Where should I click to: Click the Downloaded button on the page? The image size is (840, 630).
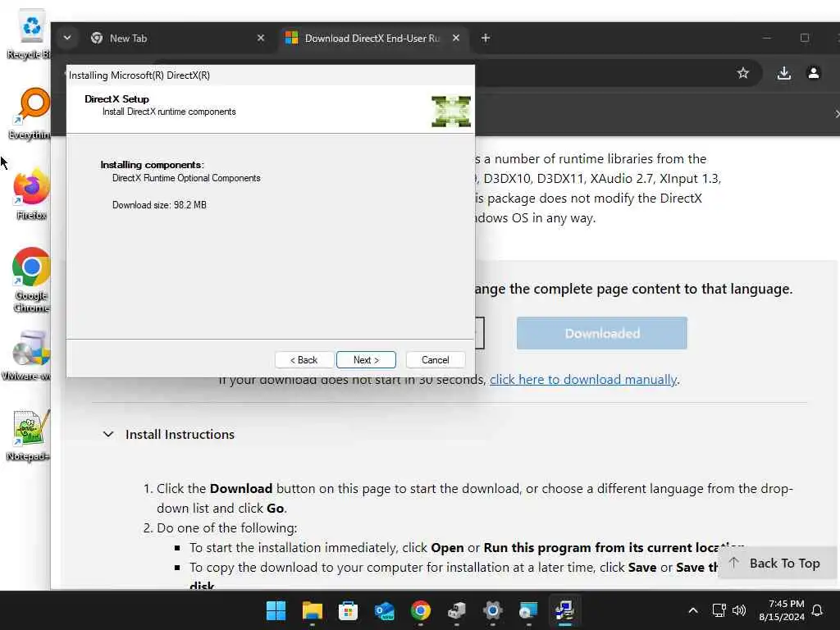[602, 333]
